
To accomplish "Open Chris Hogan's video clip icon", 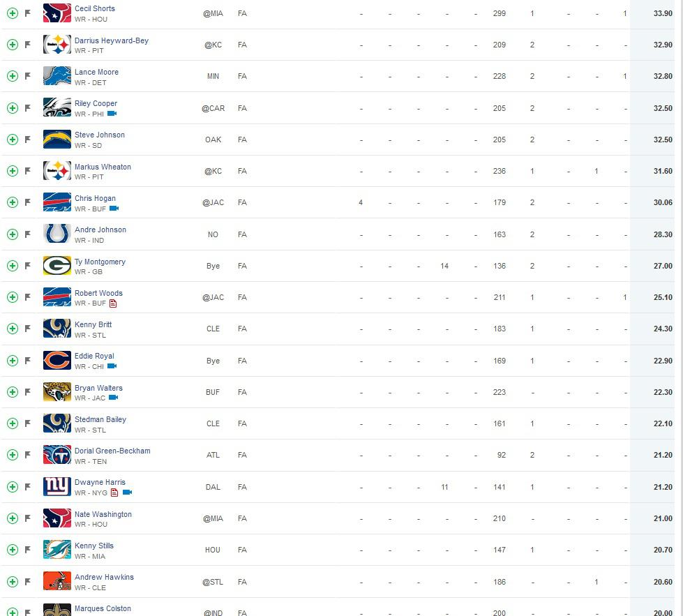I will click(114, 209).
